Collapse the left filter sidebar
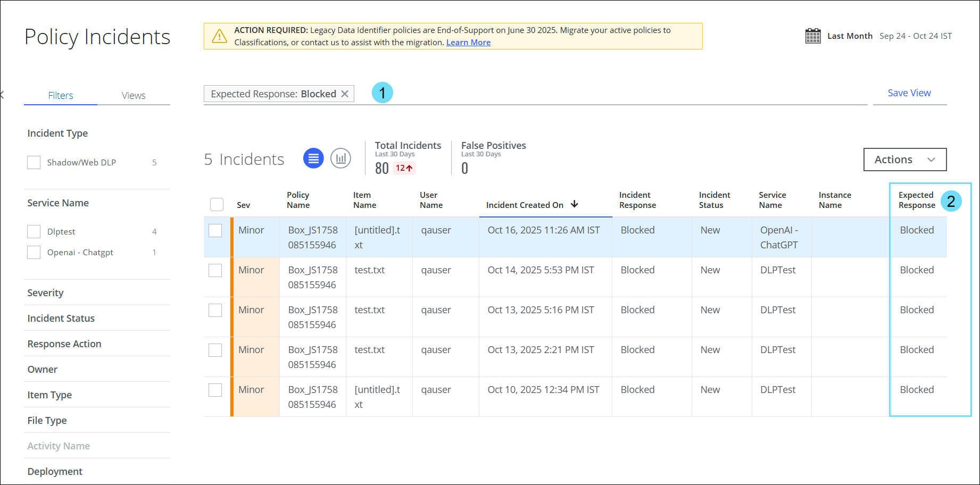Screen dimensions: 980x485 click(x=2, y=95)
